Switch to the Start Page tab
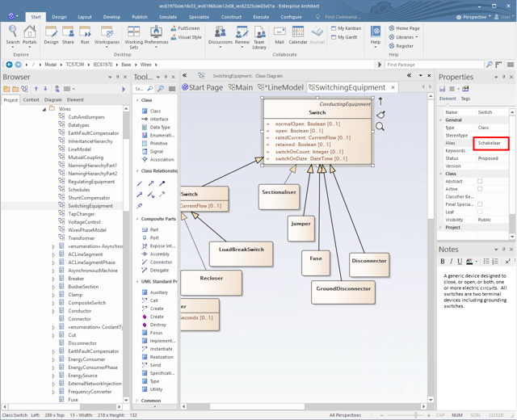 [203, 87]
